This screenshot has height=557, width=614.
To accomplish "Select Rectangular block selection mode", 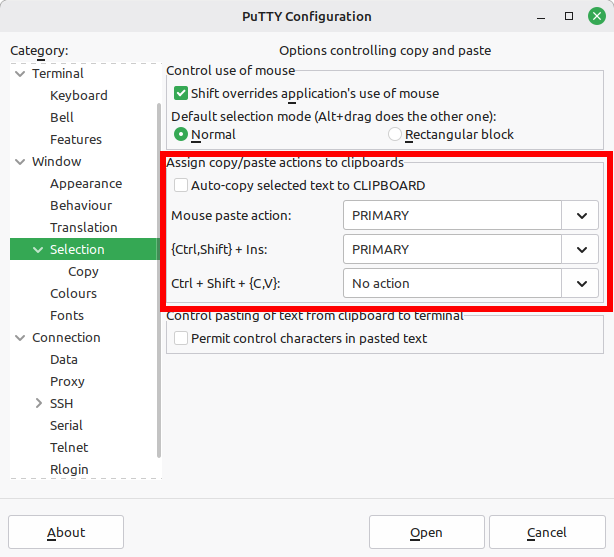I will (395, 134).
